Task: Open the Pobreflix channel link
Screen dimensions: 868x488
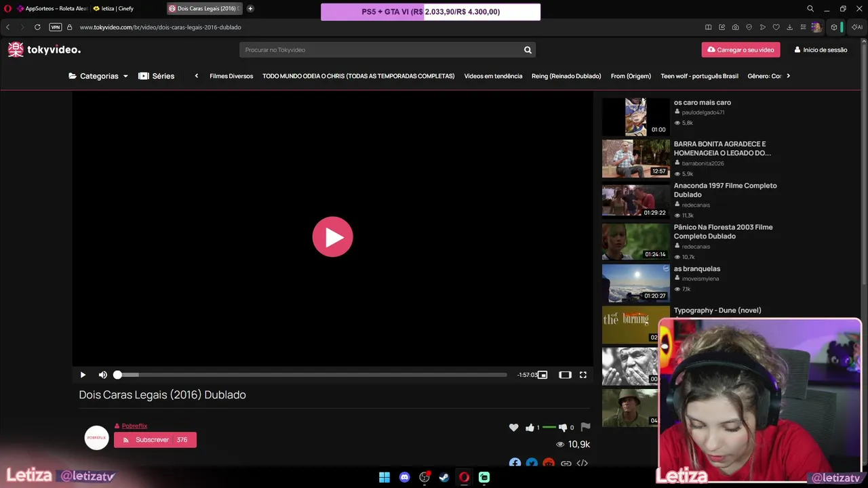Action: click(134, 426)
